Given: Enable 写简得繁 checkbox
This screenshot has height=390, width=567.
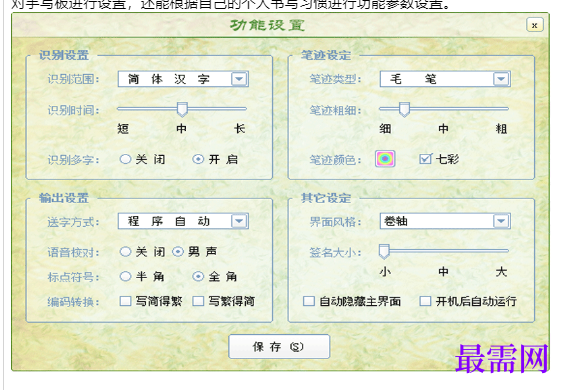Looking at the screenshot, I should click(125, 301).
